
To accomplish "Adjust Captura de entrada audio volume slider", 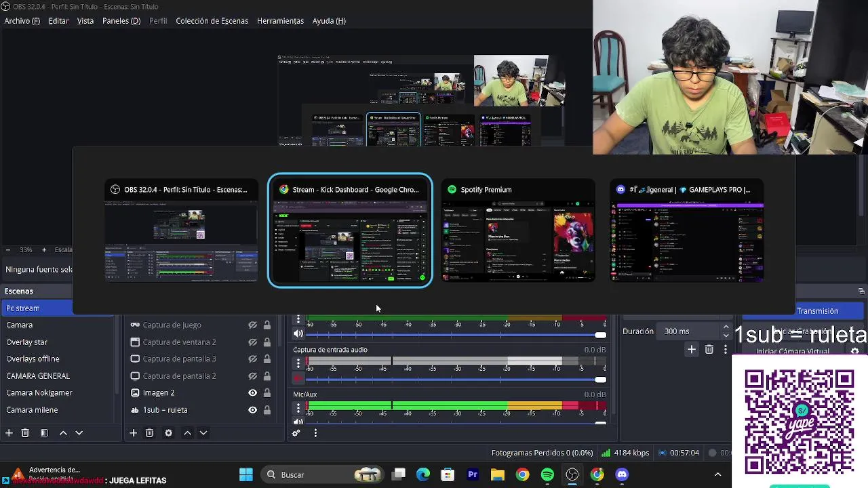I will [457, 380].
